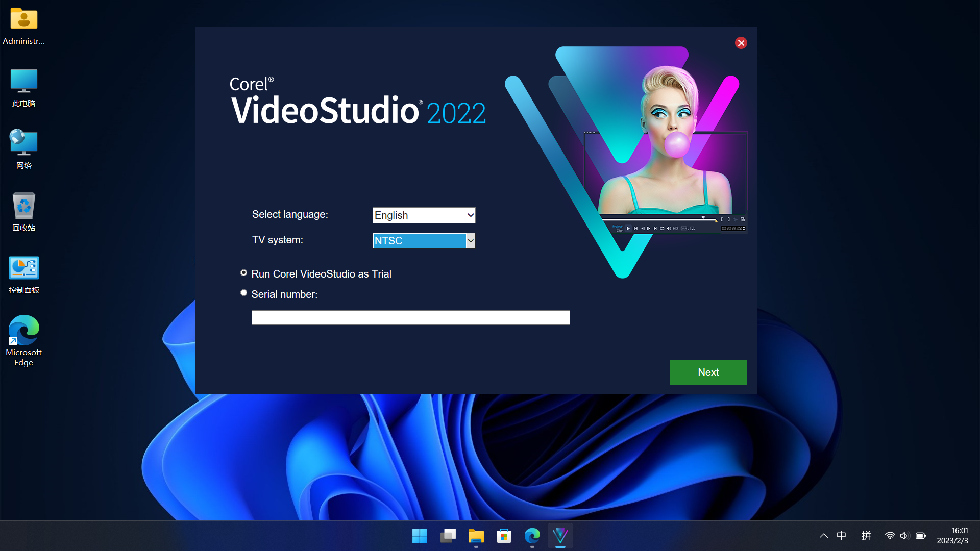Open the 网络 desktop icon

pos(23,149)
